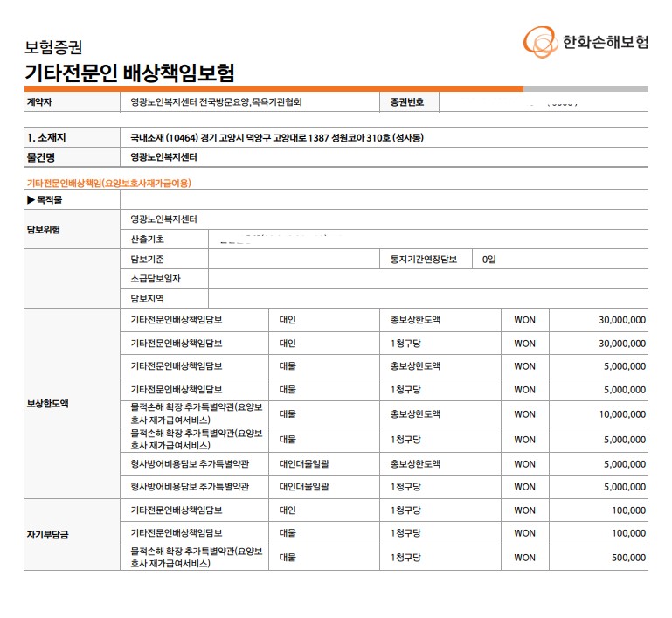Click "대물" in the 10,000,000 row
The image size is (672, 618).
point(288,414)
